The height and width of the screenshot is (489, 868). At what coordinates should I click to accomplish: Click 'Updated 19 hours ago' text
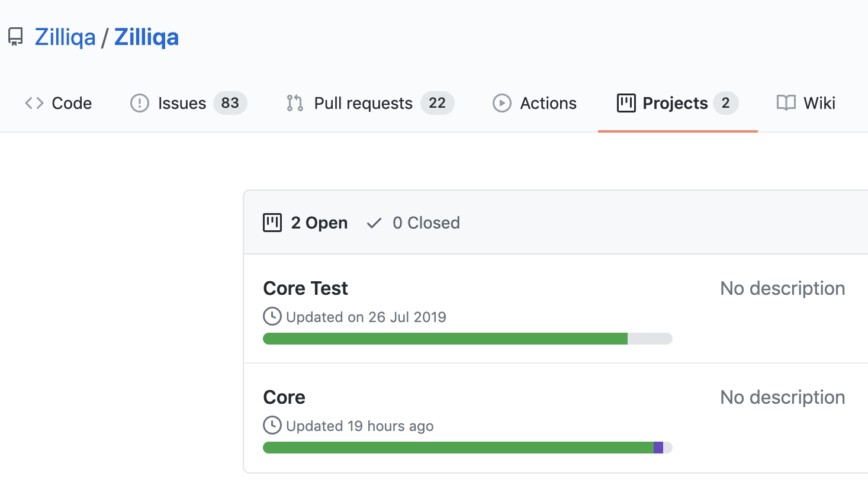[360, 426]
